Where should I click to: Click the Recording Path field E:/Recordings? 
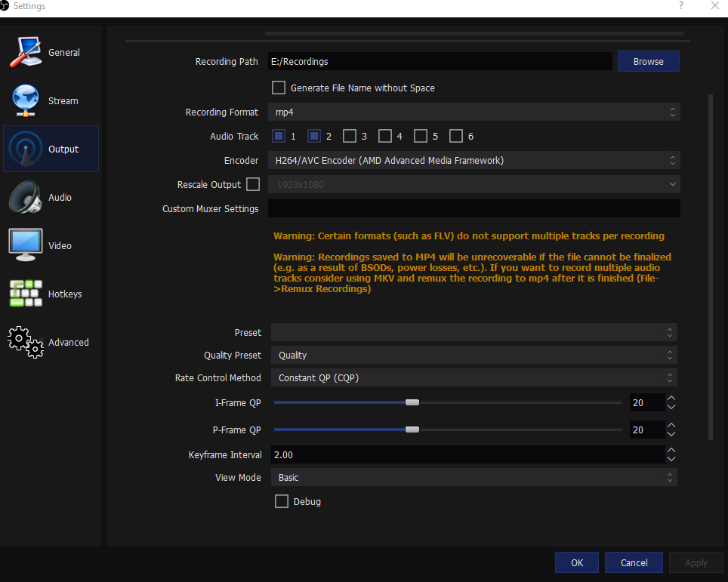(440, 61)
